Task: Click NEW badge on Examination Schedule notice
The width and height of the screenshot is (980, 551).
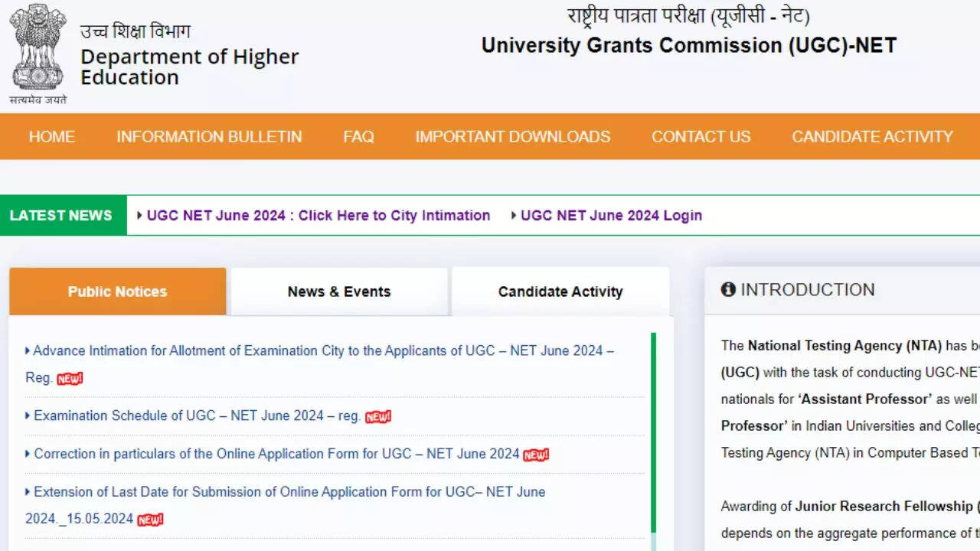Action: tap(378, 417)
